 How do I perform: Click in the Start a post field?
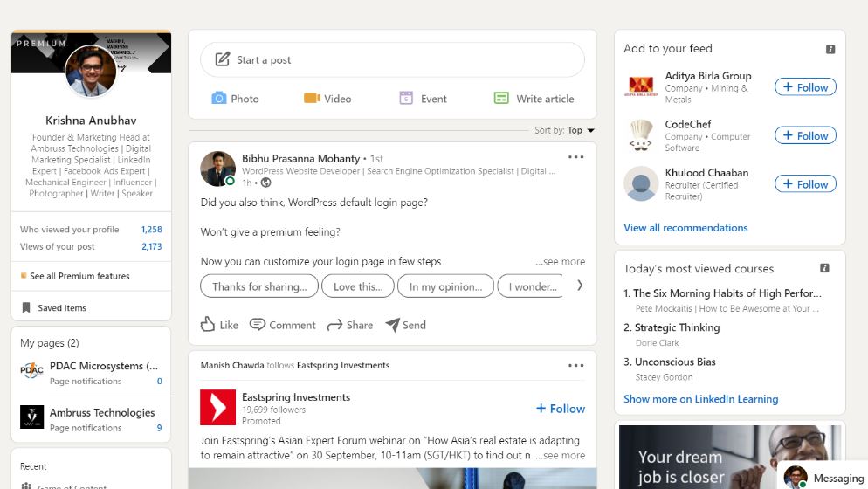[x=392, y=59]
